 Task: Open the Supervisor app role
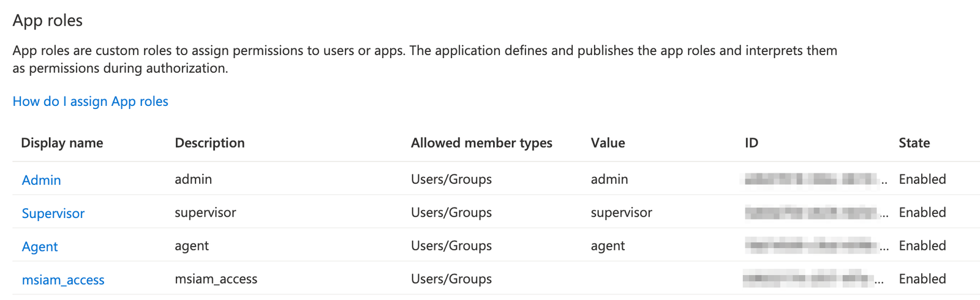(x=53, y=213)
